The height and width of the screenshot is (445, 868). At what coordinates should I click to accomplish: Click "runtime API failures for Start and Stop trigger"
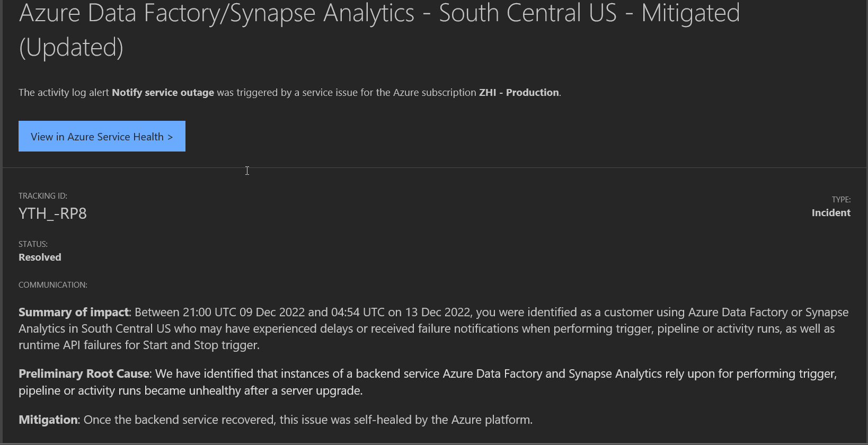tap(139, 345)
